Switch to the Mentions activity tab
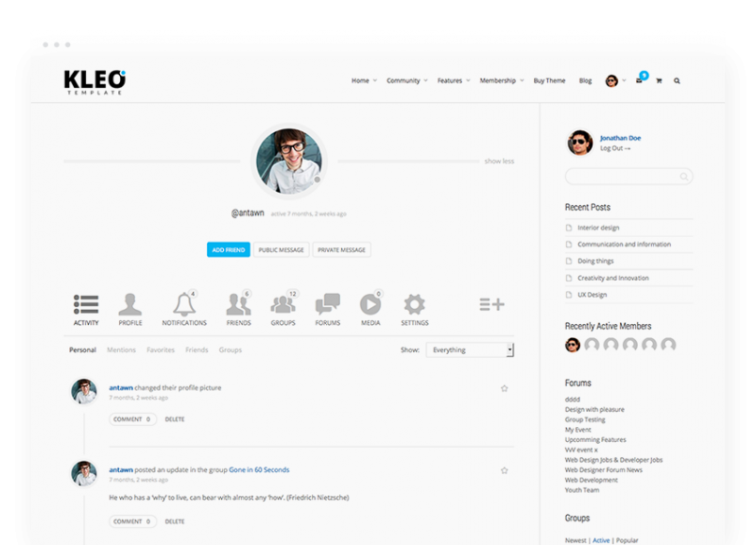 click(121, 350)
